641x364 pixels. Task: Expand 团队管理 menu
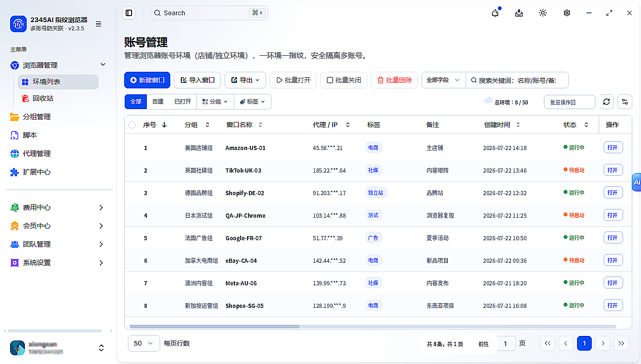click(x=101, y=244)
